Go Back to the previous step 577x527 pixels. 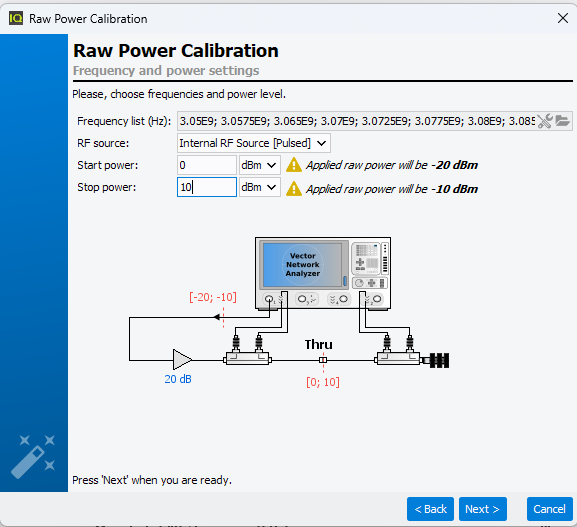pyautogui.click(x=430, y=509)
